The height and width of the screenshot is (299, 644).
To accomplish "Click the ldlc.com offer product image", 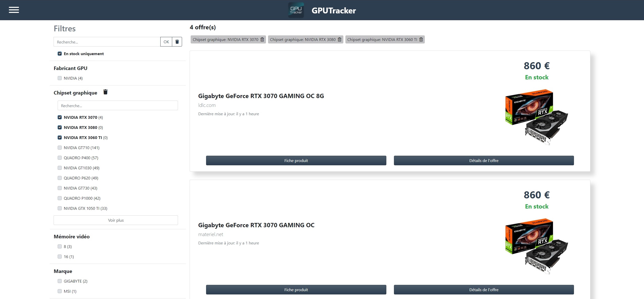I will (x=537, y=117).
